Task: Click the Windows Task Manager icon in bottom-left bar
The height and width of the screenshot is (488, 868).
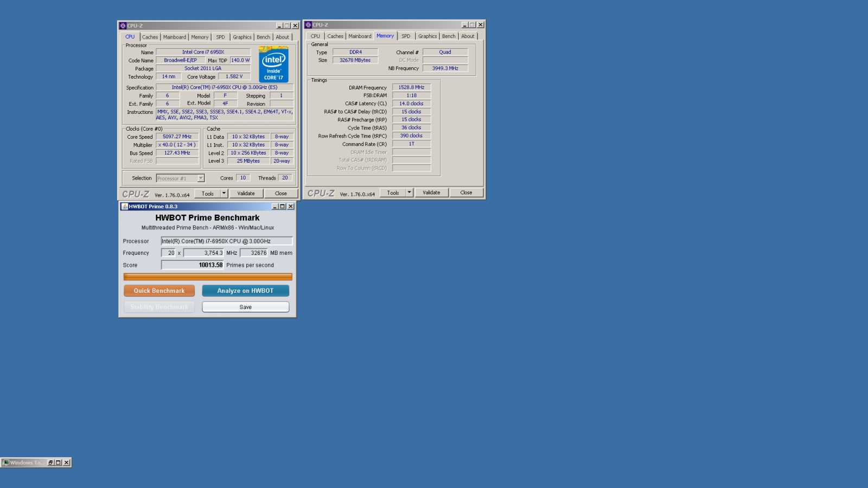Action: [6, 463]
